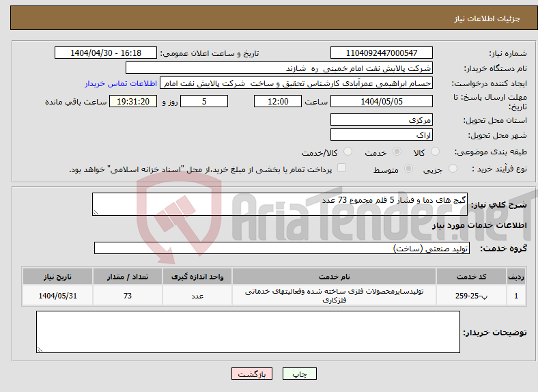Image resolution: width=538 pixels, height=392 pixels.
Task: Select the جزیی purchase type radio
Action: [453, 168]
